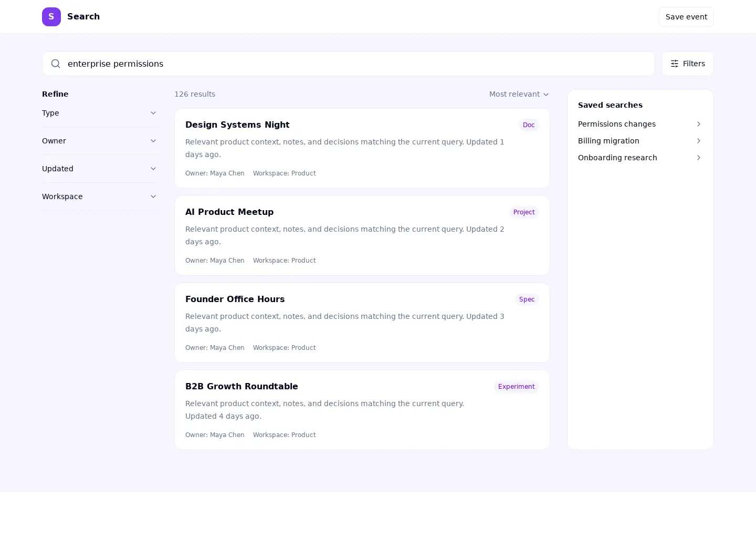Expand the Type refine filter

[x=100, y=113]
